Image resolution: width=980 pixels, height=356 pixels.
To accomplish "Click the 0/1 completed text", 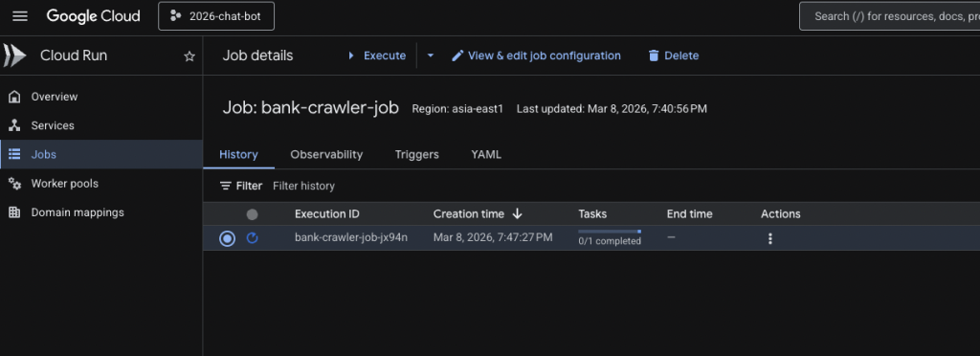I will coord(610,241).
